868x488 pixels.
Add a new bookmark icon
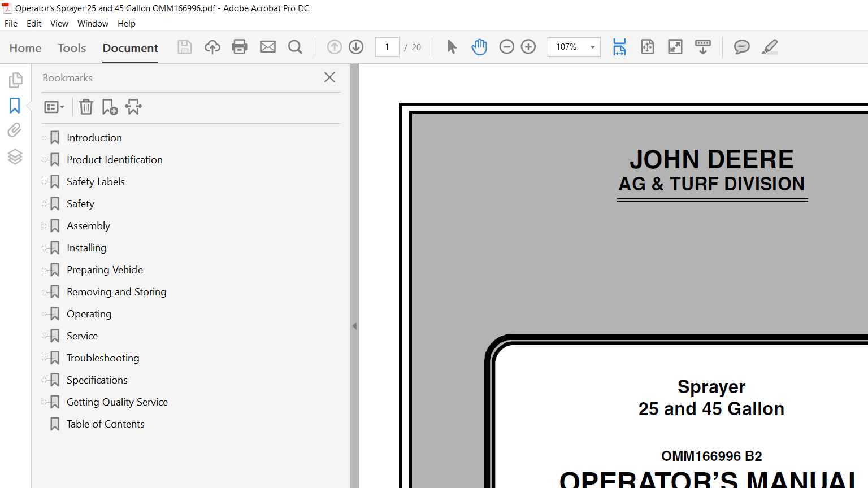pos(110,107)
